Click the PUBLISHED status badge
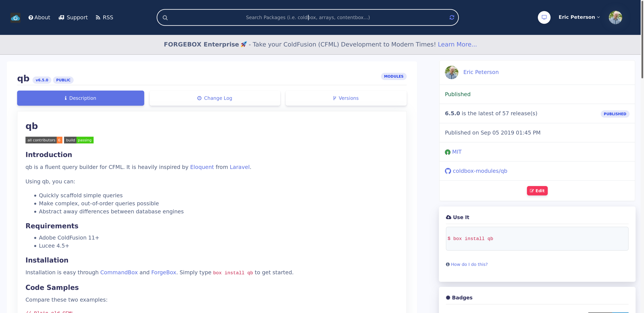The height and width of the screenshot is (313, 644). tap(615, 114)
